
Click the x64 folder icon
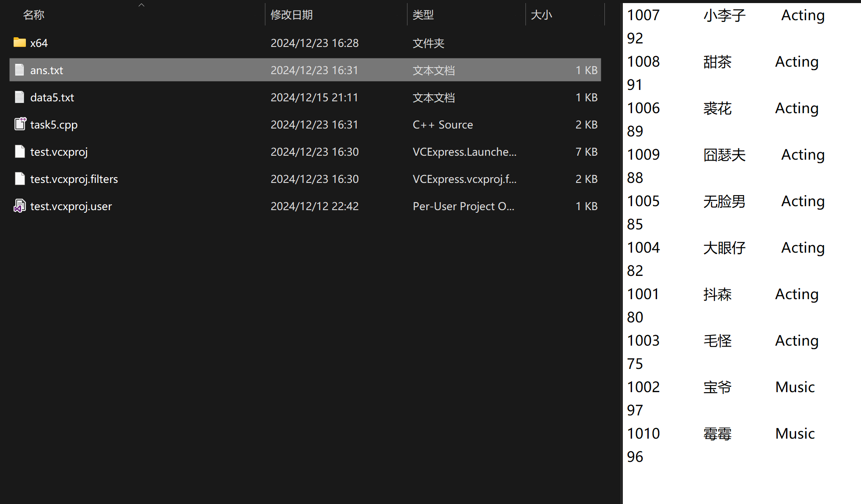(19, 43)
